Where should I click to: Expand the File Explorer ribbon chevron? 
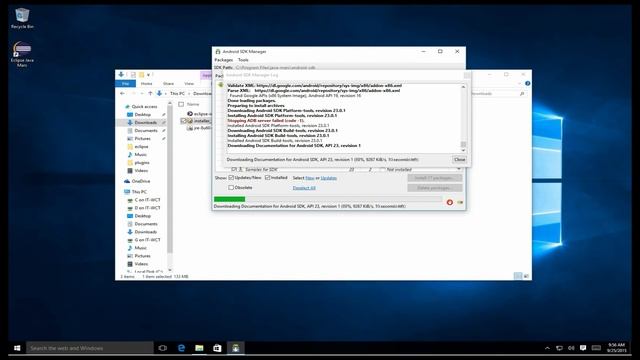point(520,83)
